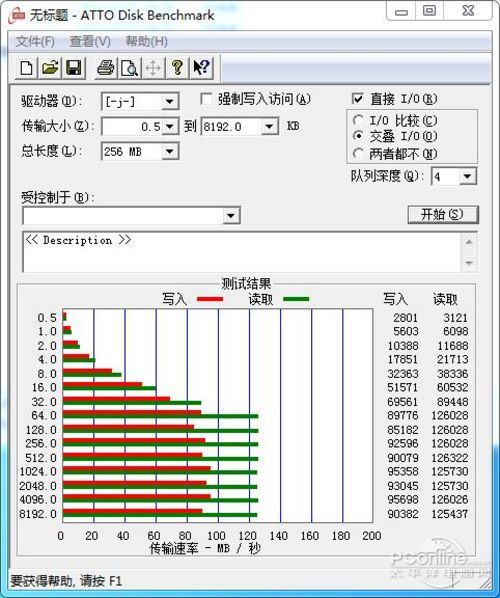Click read value 6098
This screenshot has width=500, height=598.
click(455, 331)
